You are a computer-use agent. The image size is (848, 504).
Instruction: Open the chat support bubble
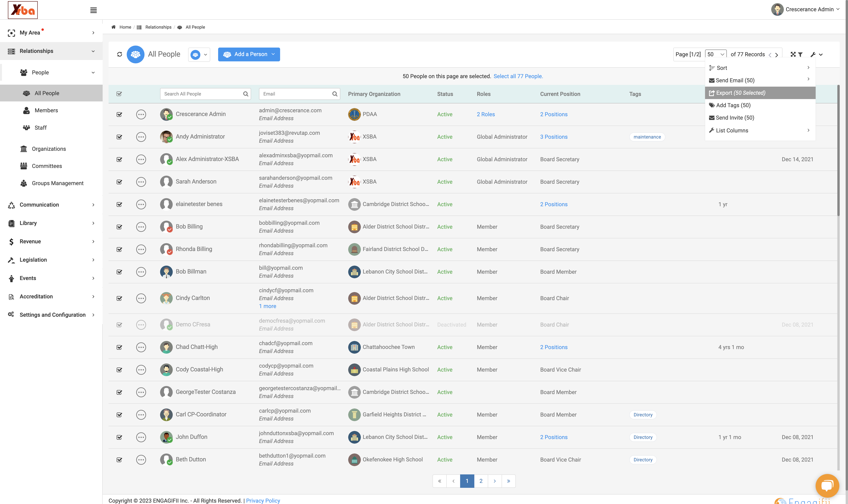pos(827,485)
